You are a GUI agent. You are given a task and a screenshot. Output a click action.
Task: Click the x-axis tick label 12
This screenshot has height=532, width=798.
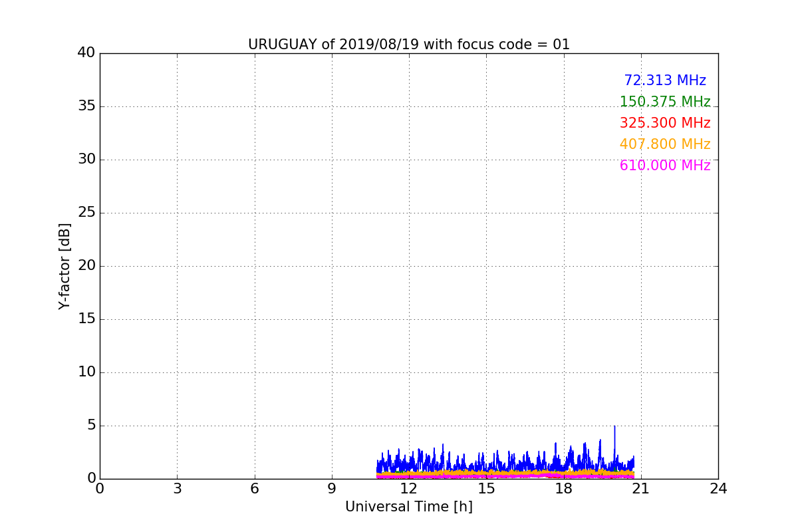[x=409, y=488]
